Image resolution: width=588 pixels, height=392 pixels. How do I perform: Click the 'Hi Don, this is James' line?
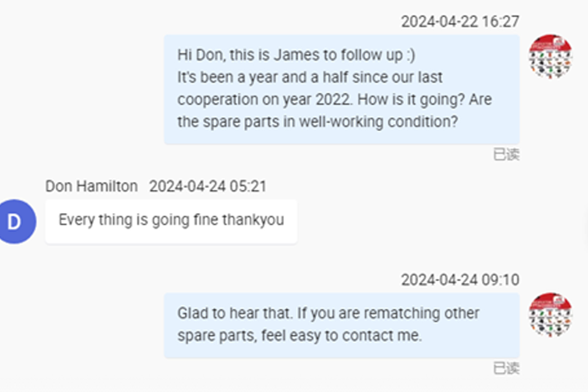296,55
